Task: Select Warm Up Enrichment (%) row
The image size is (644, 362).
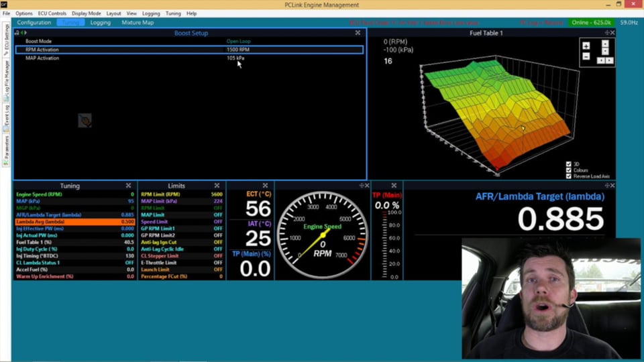Action: [75, 277]
